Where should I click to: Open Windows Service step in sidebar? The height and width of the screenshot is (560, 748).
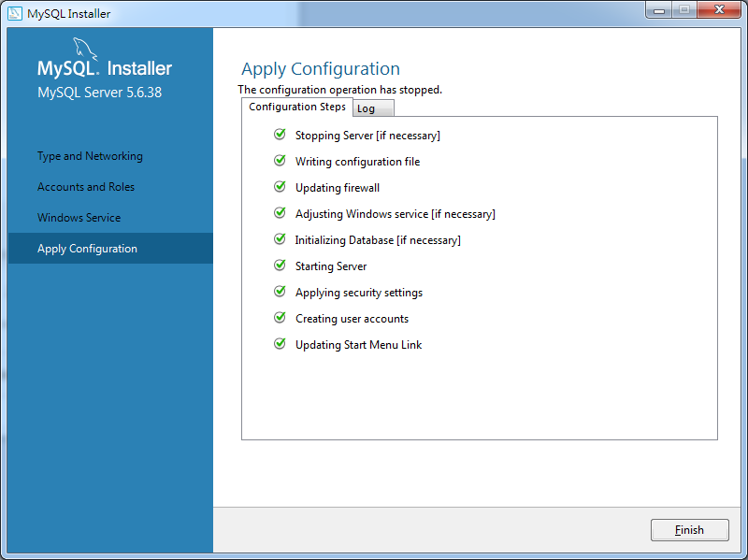pos(79,218)
